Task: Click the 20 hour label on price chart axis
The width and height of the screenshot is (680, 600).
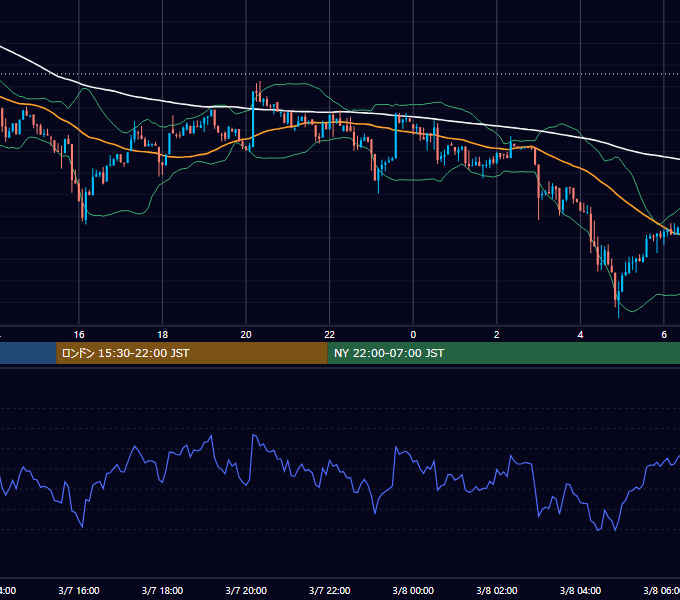Action: (246, 335)
